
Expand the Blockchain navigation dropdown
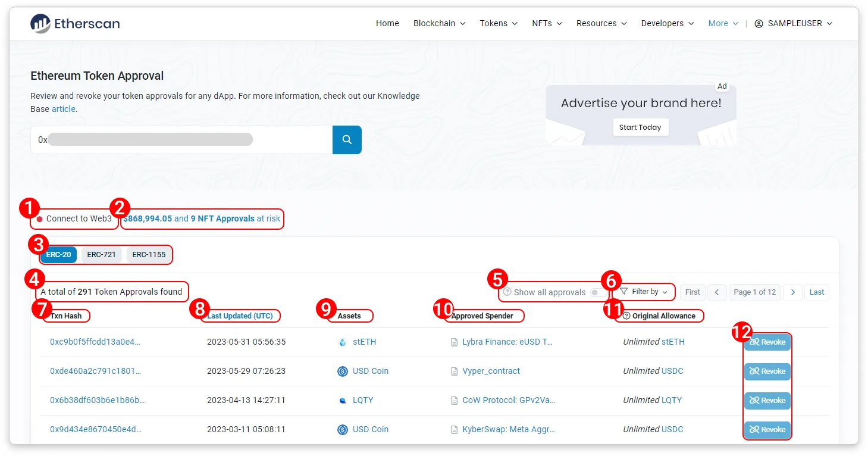pos(439,23)
